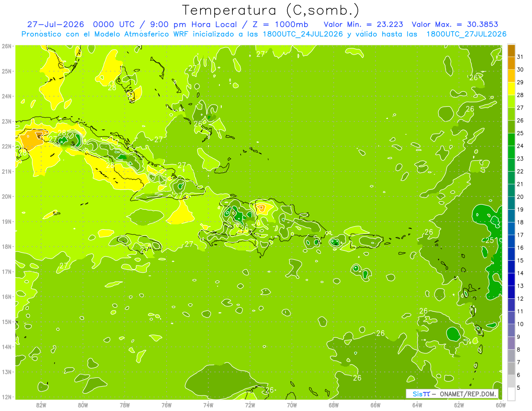532x411 pixels.
Task: Click the "17N" latitude axis label
Action: [x=7, y=271]
